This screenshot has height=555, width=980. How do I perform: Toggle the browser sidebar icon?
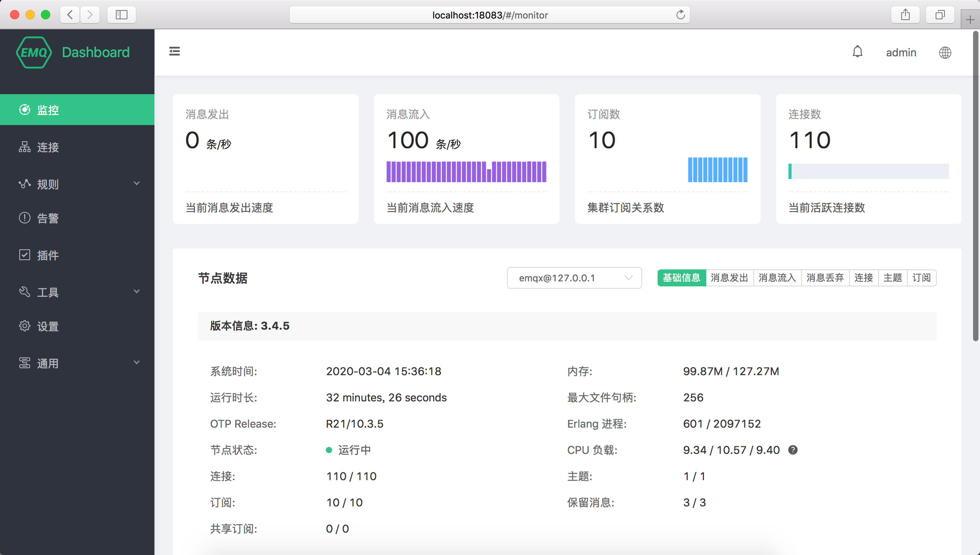point(121,15)
